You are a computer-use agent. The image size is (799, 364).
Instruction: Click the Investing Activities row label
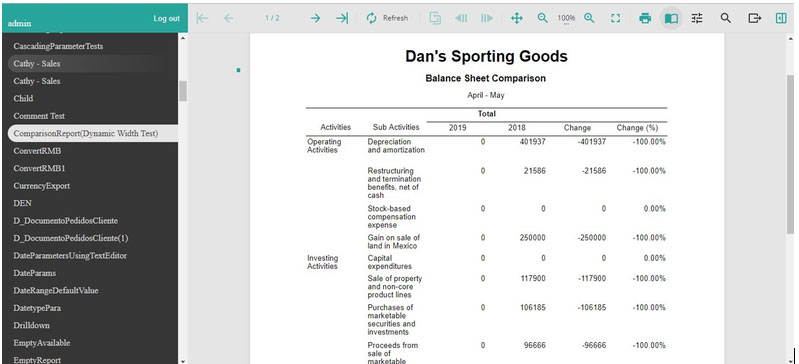coord(323,262)
